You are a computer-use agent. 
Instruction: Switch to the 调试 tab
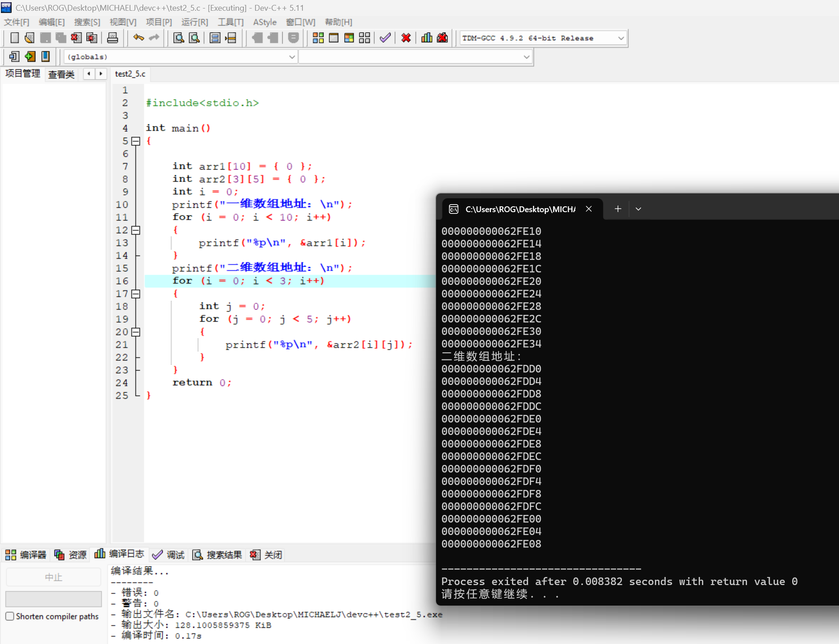pos(168,555)
